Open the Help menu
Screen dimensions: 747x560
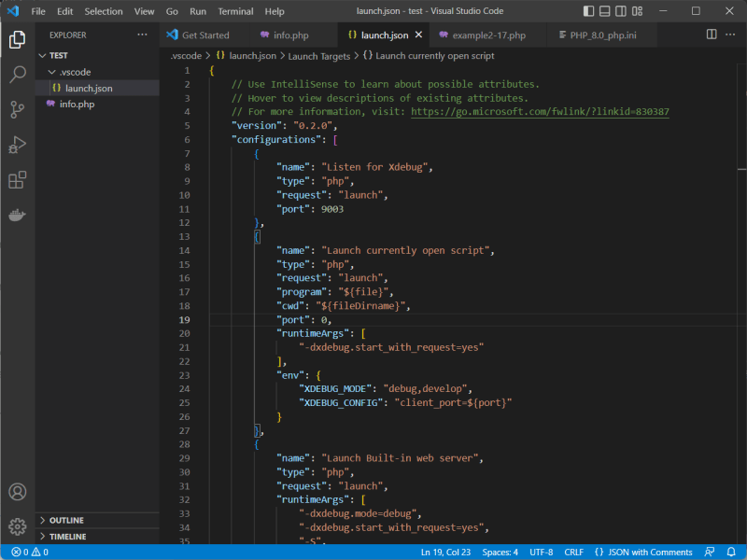point(275,11)
